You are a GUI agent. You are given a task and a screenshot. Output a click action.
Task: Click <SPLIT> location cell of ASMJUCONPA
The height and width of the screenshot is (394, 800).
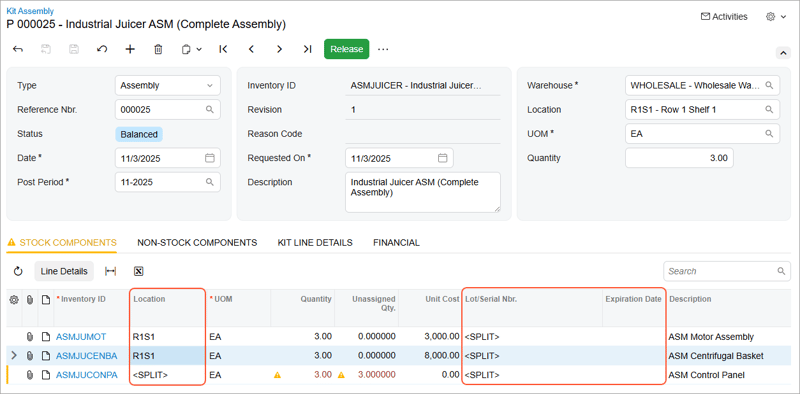point(167,375)
